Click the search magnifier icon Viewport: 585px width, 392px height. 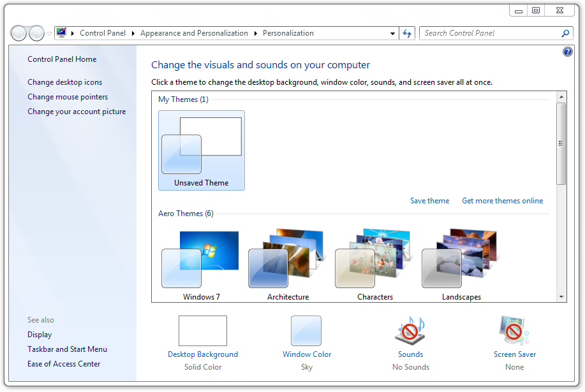click(x=566, y=33)
